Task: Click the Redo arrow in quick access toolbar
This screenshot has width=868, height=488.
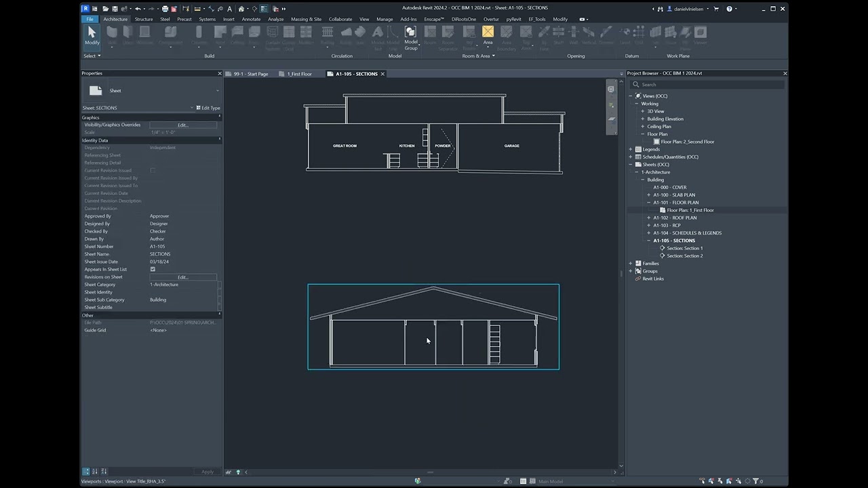Action: pyautogui.click(x=151, y=9)
